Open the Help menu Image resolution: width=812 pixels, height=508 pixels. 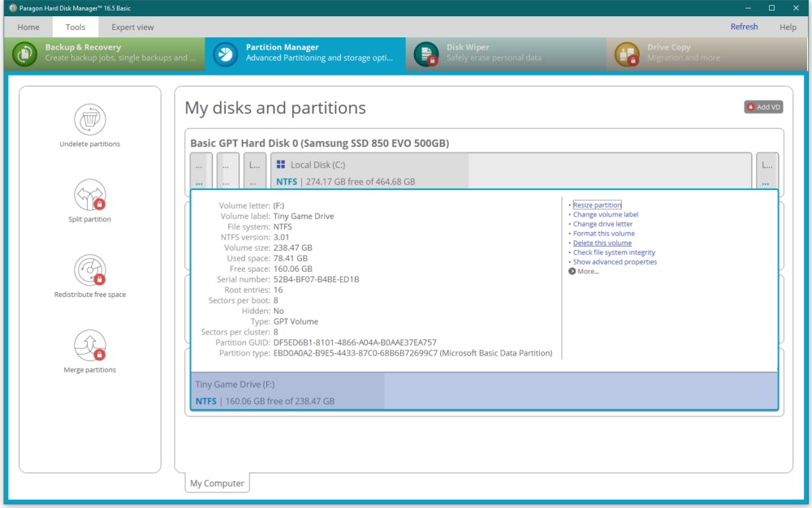pos(788,27)
